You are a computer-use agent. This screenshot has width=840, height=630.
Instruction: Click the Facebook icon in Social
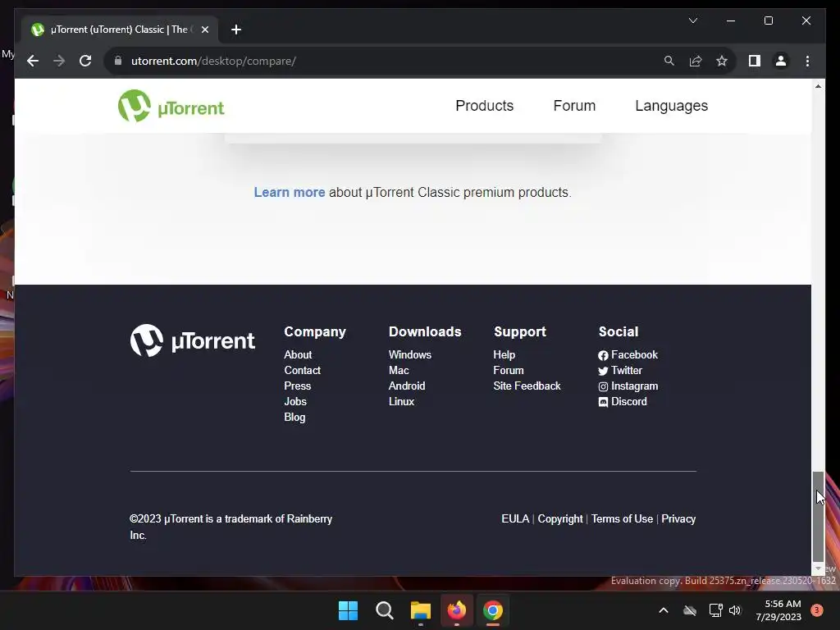(603, 355)
